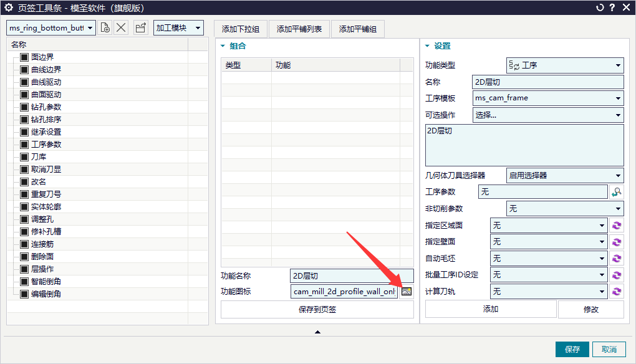This screenshot has height=364, width=636.
Task: Click the cam_mill_2d_profile_wall icon path field
Action: (344, 292)
